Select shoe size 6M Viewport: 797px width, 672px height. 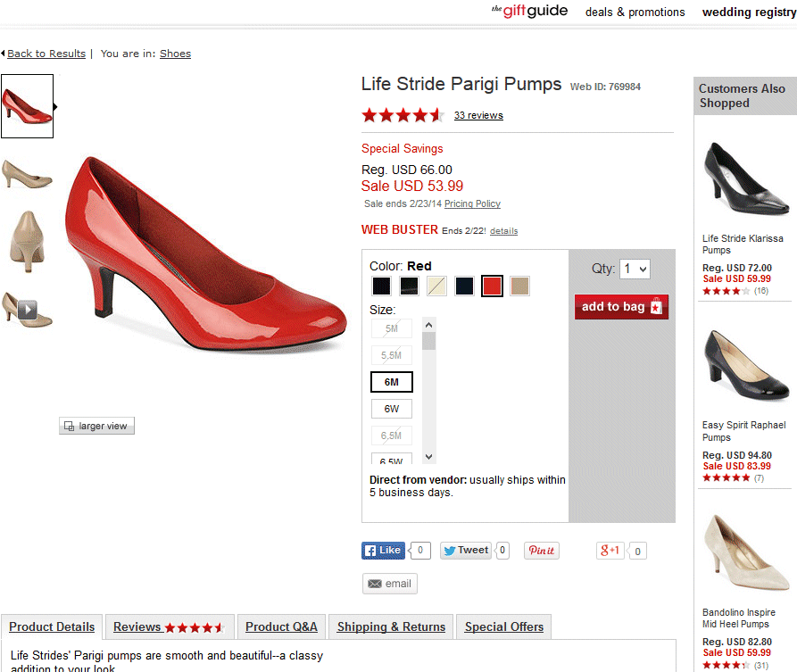point(392,382)
